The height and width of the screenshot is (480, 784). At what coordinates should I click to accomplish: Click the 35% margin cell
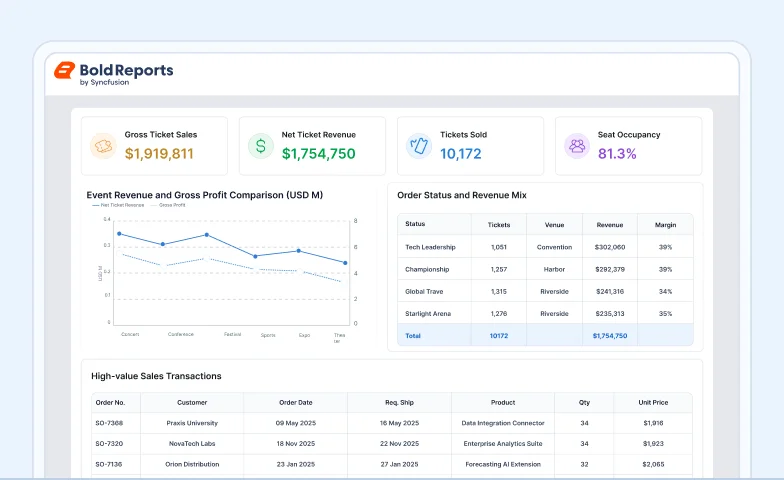coord(666,314)
